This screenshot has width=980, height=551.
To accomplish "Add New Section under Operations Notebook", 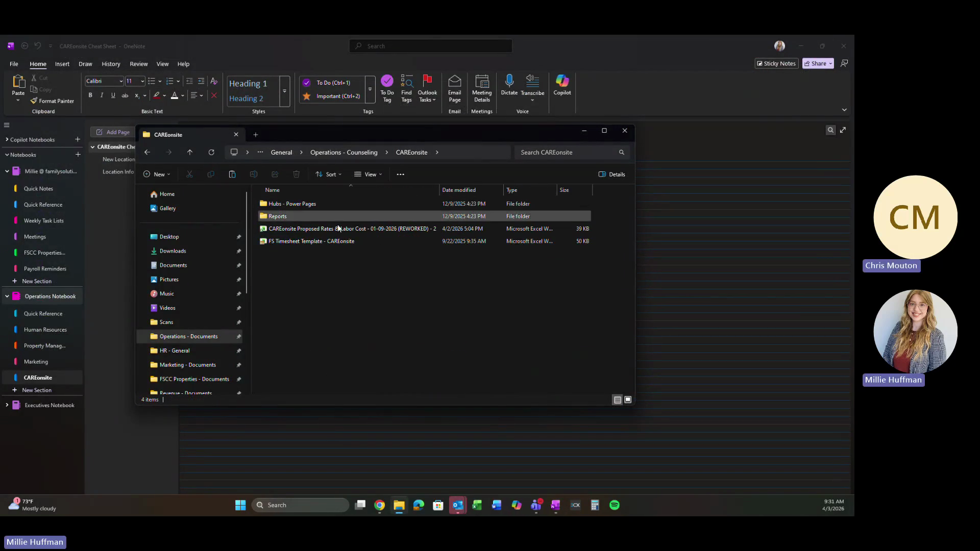I will [36, 390].
